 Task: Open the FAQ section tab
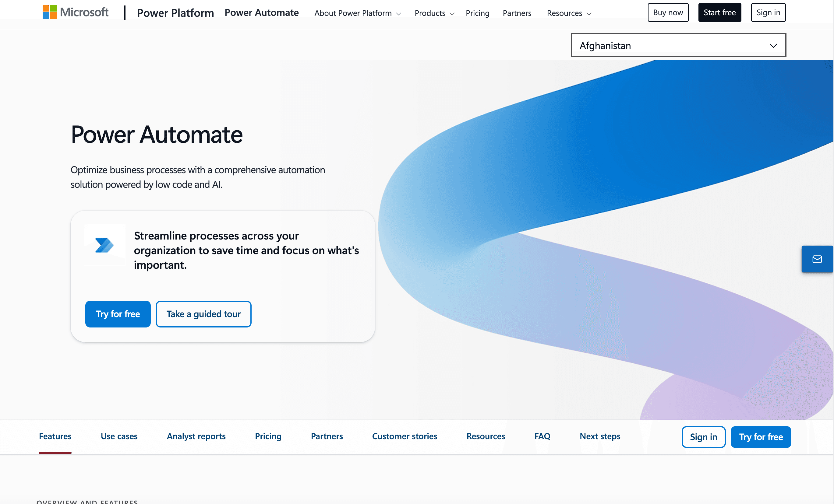click(x=542, y=436)
